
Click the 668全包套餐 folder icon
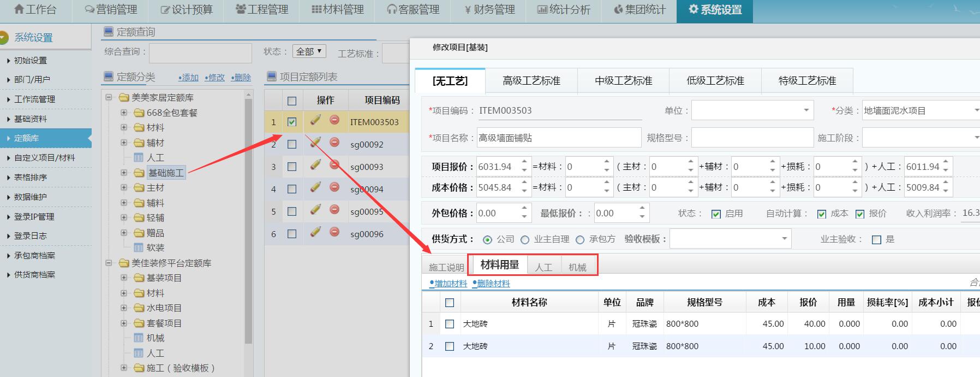tap(139, 113)
